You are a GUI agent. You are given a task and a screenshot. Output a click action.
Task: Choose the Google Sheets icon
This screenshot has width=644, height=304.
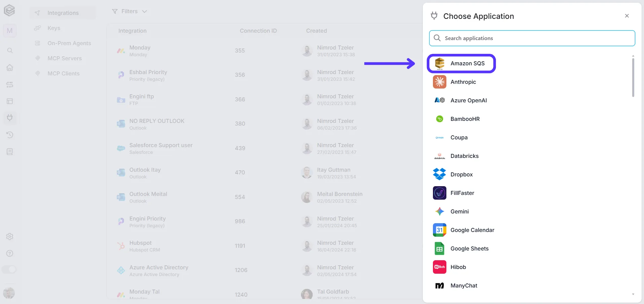click(x=439, y=248)
